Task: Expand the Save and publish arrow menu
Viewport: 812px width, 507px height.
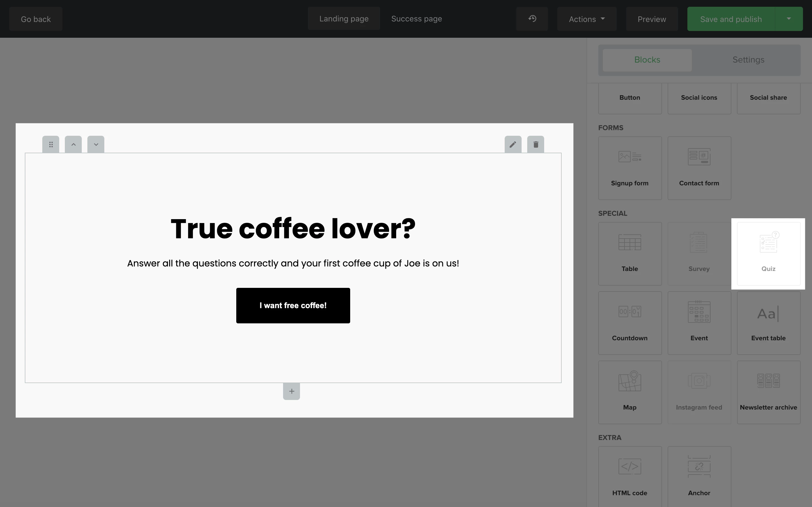Action: click(x=789, y=19)
